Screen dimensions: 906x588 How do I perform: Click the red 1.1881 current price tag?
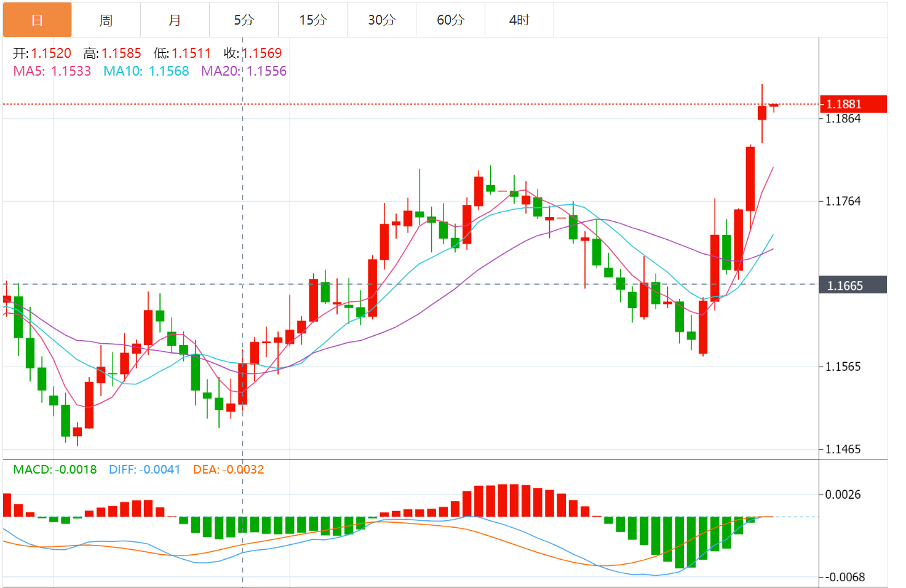pyautogui.click(x=852, y=104)
